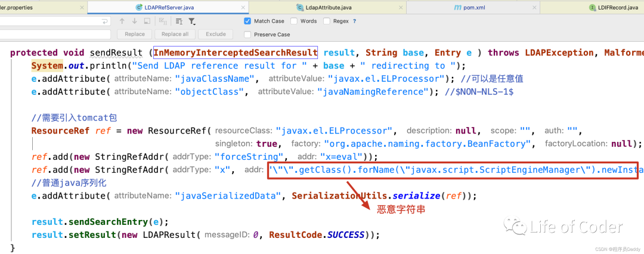Open the search filter funnel dropdown

192,21
